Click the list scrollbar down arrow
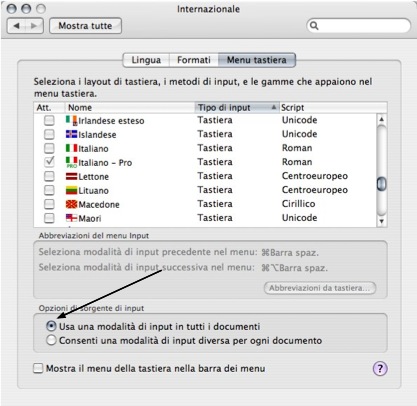417x406 pixels. (x=382, y=221)
